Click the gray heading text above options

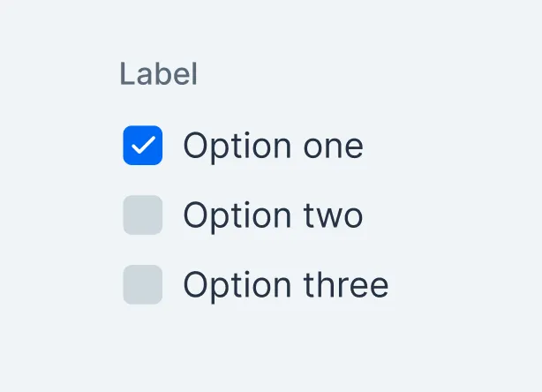pyautogui.click(x=159, y=75)
